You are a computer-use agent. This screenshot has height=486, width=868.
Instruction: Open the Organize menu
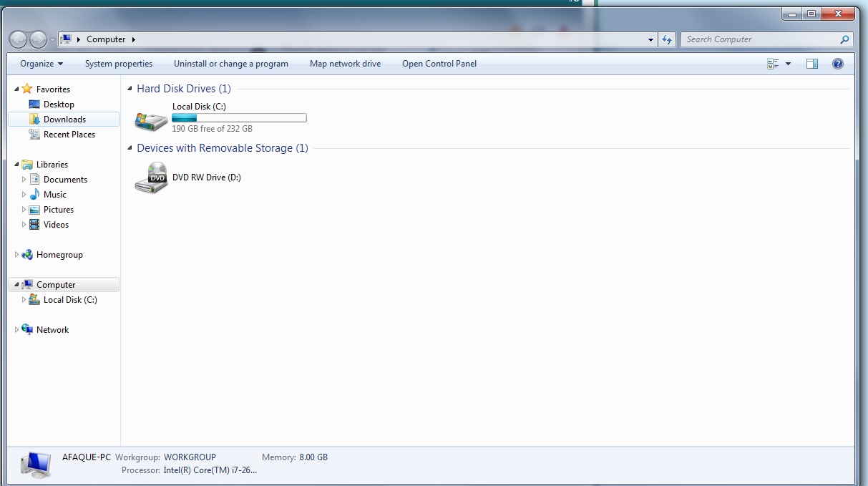coord(42,64)
